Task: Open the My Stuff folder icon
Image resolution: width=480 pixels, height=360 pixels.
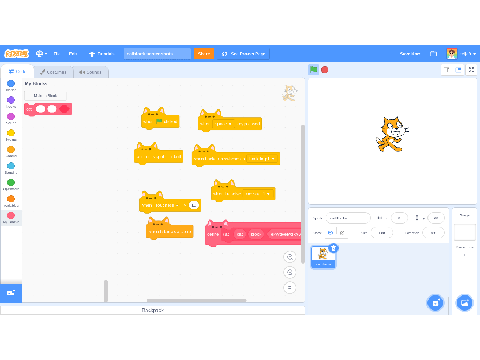Action: coord(433,53)
